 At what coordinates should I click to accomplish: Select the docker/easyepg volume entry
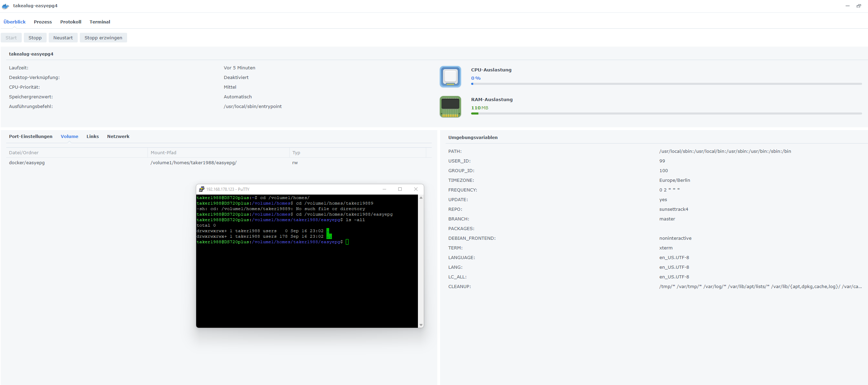[x=27, y=162]
